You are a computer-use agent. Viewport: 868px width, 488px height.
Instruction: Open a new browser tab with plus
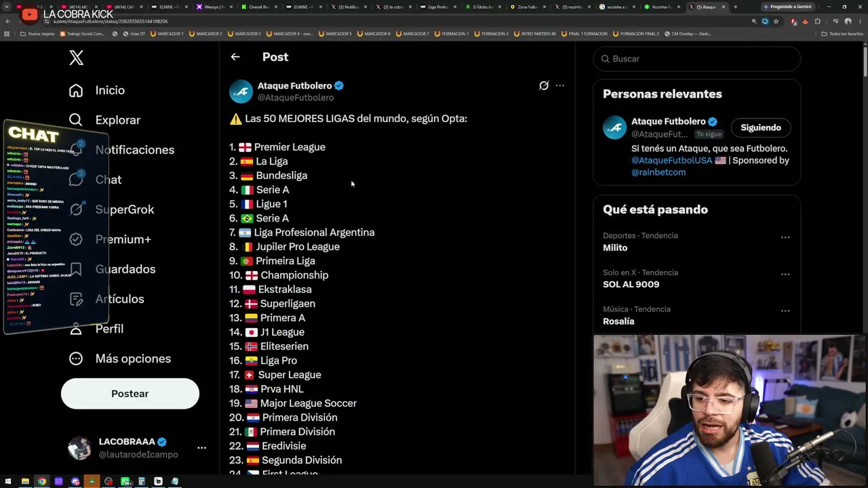(735, 7)
